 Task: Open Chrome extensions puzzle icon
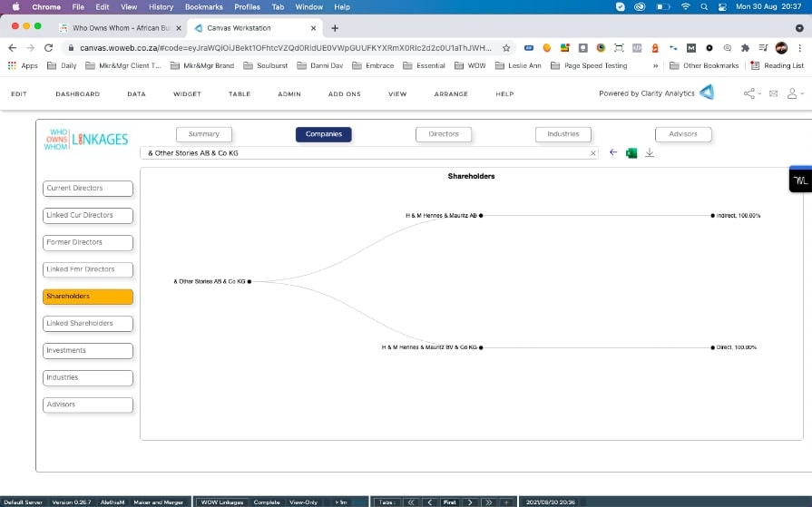745,48
